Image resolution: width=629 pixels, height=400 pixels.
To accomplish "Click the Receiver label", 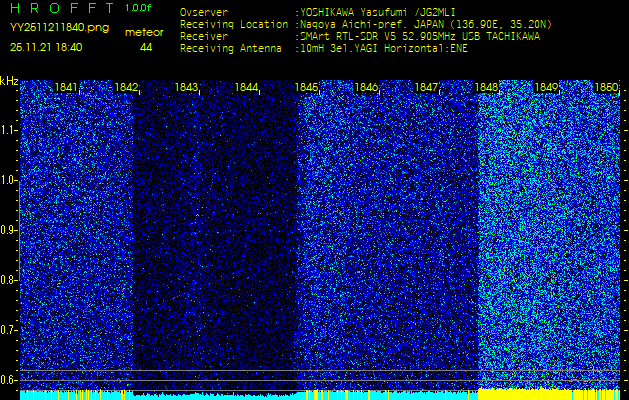I will pyautogui.click(x=204, y=37).
